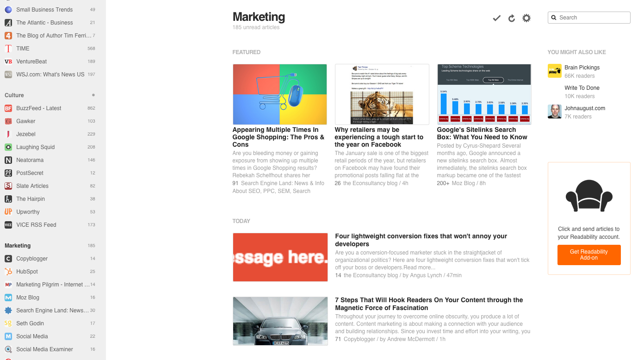Screen dimensions: 644x360
Task: Click the Get Readability Add-on button
Action: [x=589, y=255]
